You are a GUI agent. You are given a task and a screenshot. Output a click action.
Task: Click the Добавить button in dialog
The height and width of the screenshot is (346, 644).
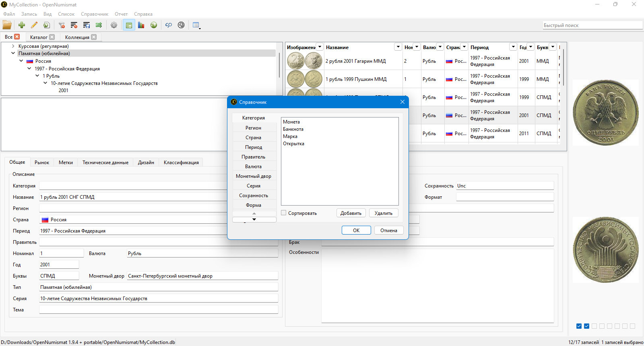point(351,213)
